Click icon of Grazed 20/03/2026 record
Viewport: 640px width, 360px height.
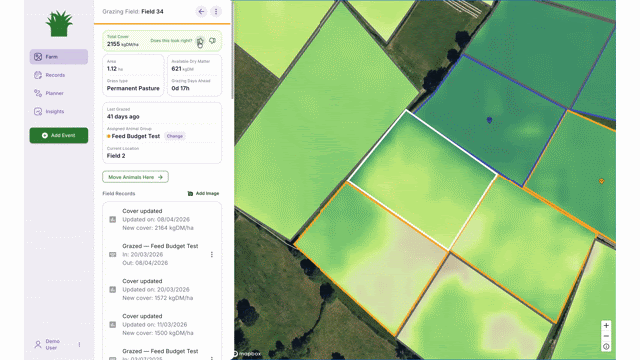click(113, 255)
